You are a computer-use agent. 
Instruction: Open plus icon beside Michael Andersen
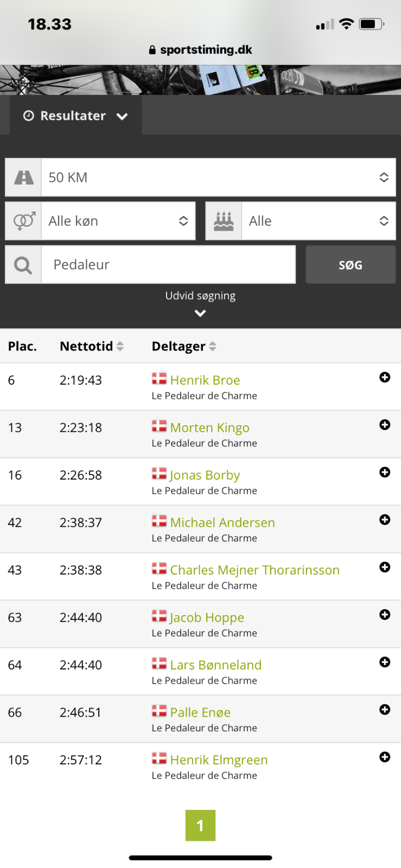click(x=385, y=520)
